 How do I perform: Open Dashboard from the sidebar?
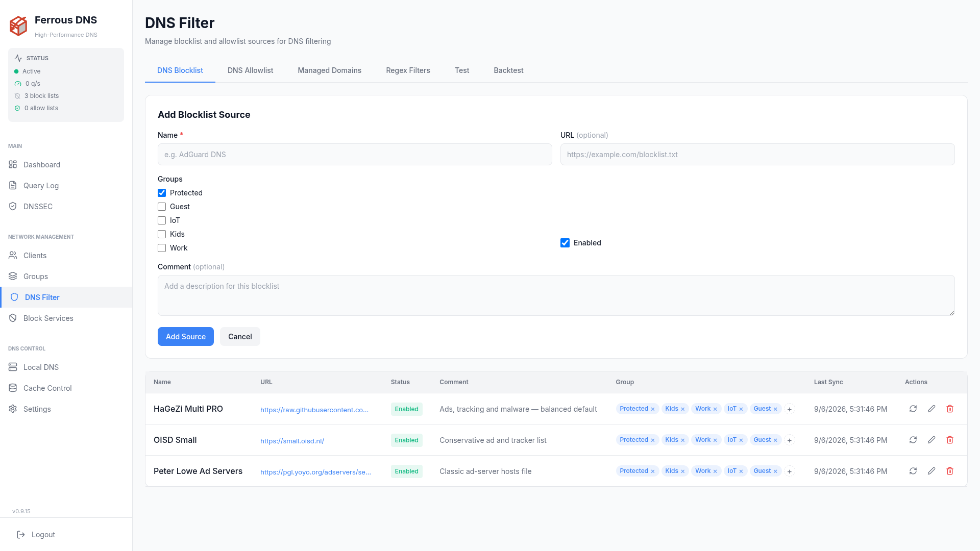tap(66, 165)
